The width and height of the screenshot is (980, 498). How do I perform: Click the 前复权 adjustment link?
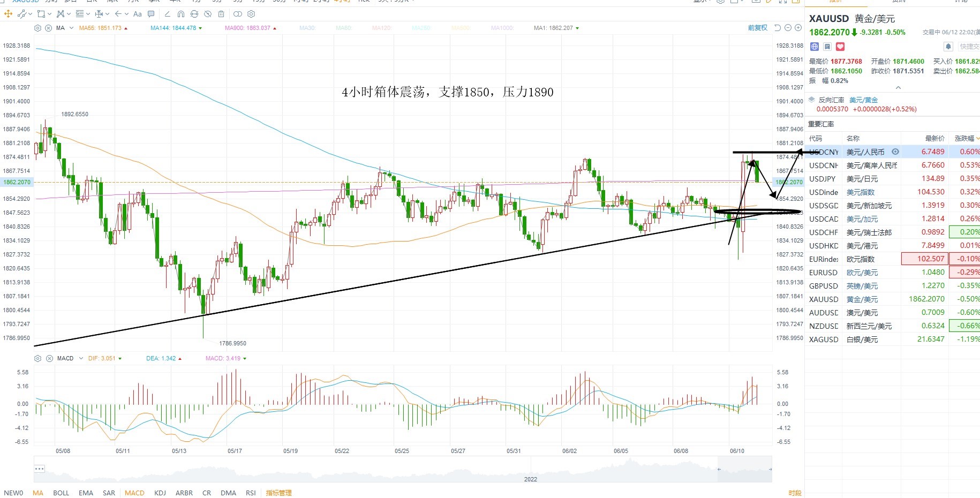[757, 28]
